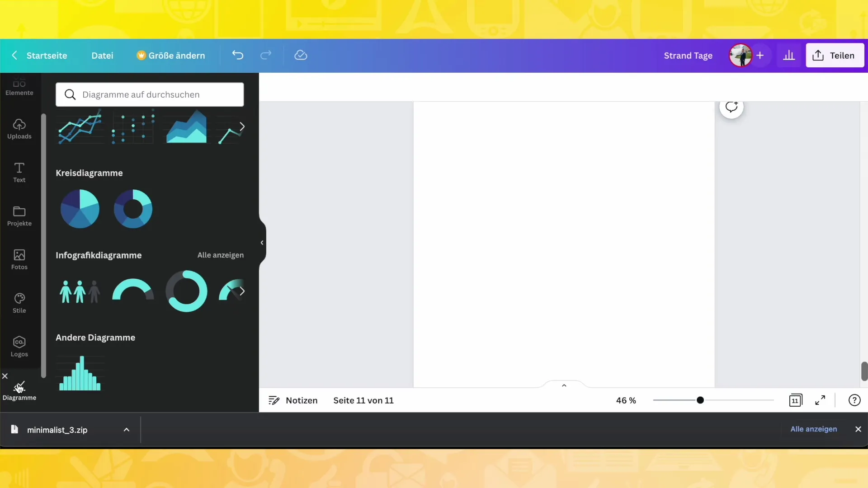Expand the page thumbnails strip chevron

coord(564,385)
